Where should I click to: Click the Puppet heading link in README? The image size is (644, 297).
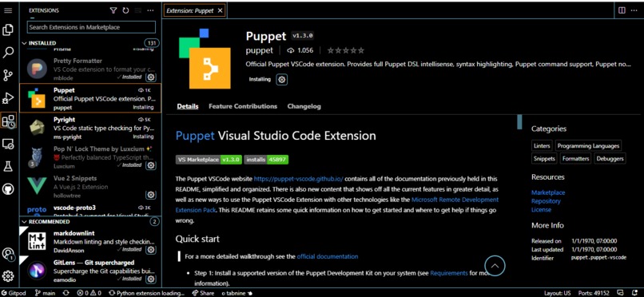pos(195,136)
